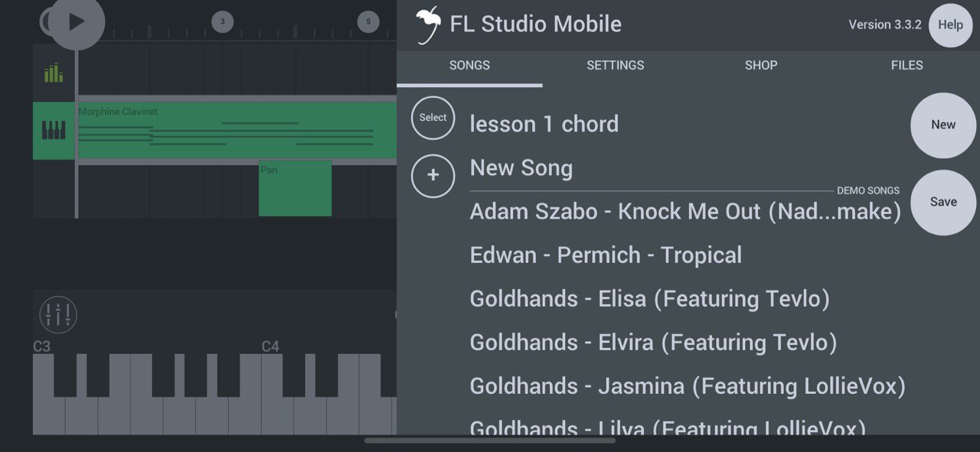This screenshot has width=980, height=452.
Task: Create a song with the New button
Action: (x=943, y=125)
